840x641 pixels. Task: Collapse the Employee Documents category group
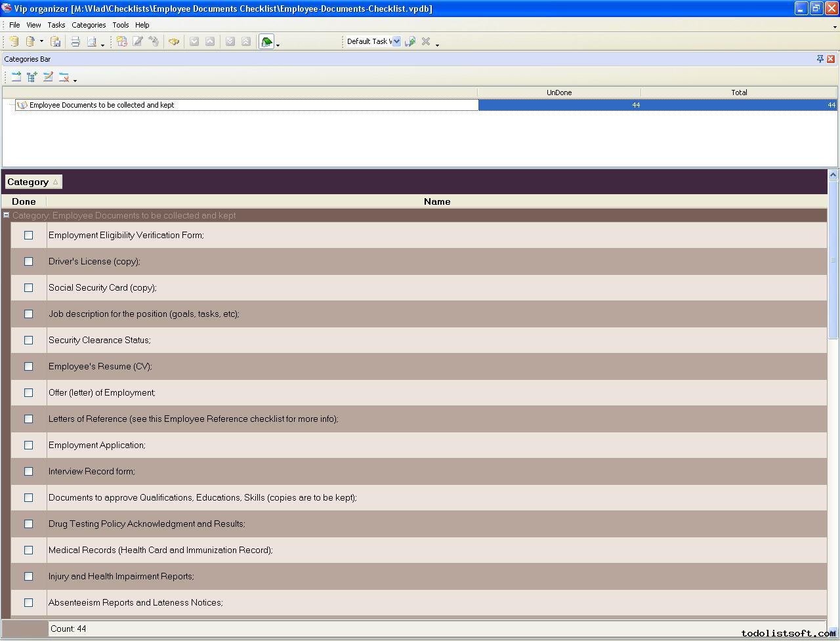(6, 215)
